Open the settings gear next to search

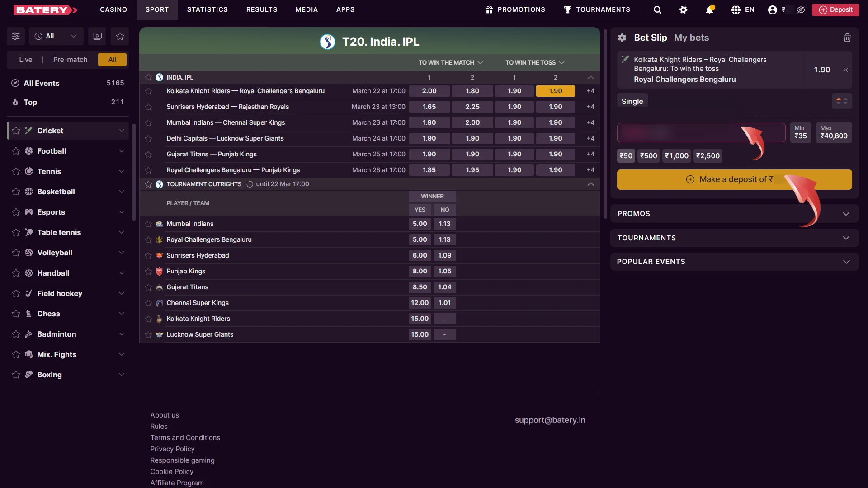(x=684, y=9)
